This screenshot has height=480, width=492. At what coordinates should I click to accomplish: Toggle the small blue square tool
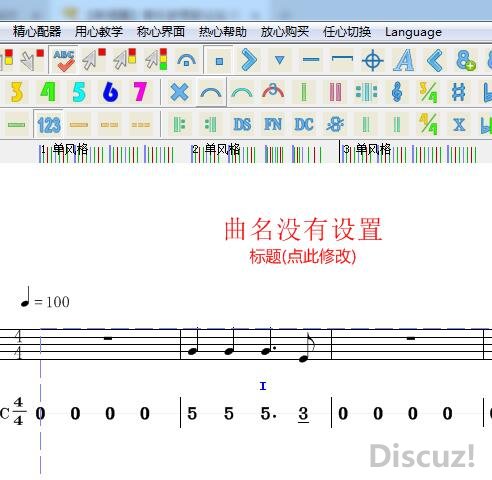(219, 61)
